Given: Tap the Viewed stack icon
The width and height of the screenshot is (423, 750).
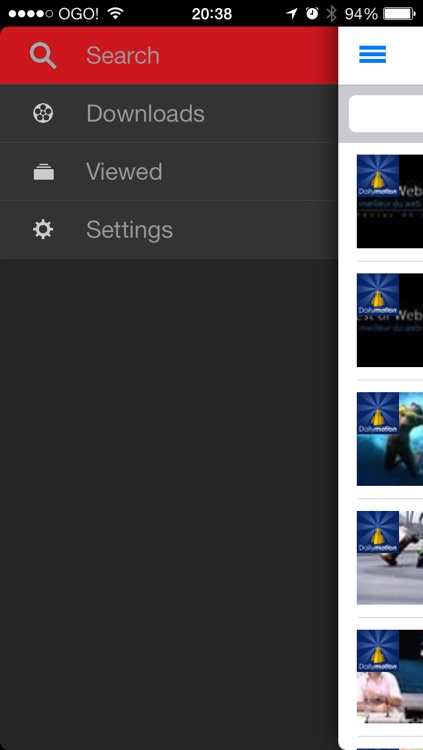Looking at the screenshot, I should (x=44, y=172).
